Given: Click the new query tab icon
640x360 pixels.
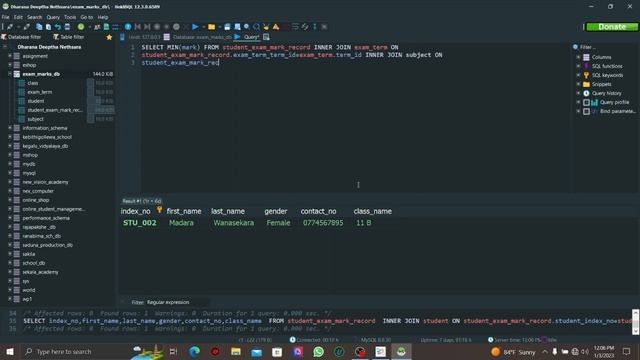Looking at the screenshot, I should coord(266,37).
